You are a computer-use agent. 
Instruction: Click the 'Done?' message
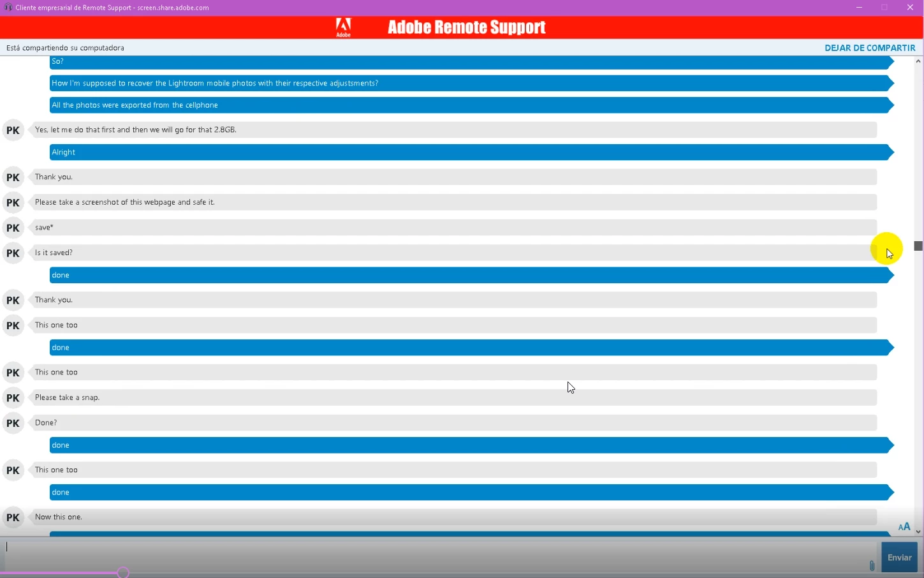pos(454,423)
